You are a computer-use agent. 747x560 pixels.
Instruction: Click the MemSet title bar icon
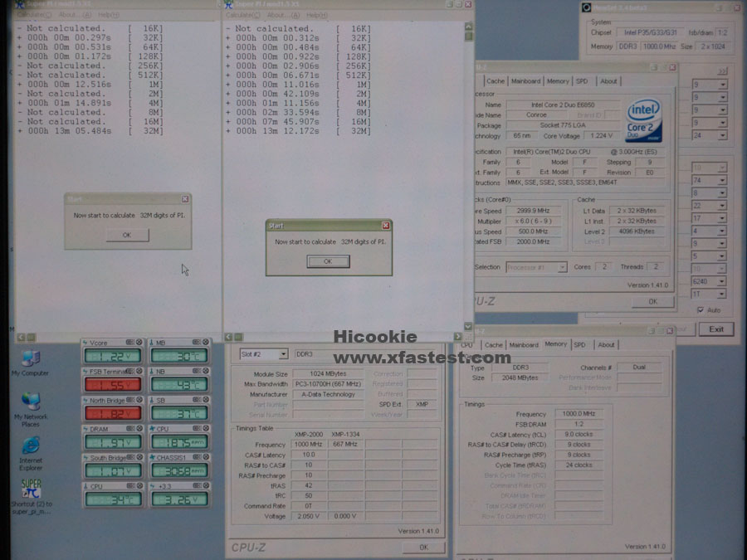(x=587, y=7)
